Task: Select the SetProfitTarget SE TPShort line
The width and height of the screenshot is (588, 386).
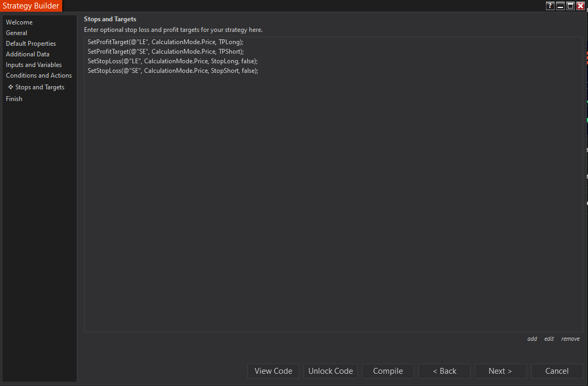Action: pyautogui.click(x=165, y=52)
